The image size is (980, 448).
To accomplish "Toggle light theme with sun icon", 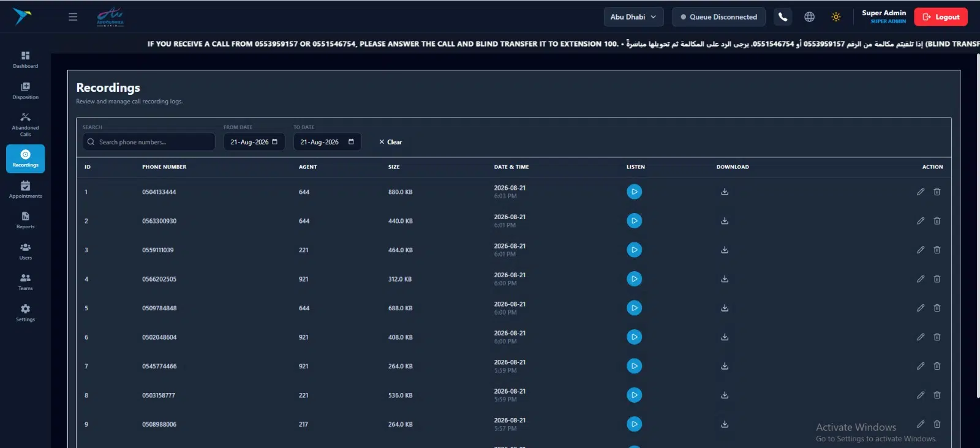I will pos(835,17).
